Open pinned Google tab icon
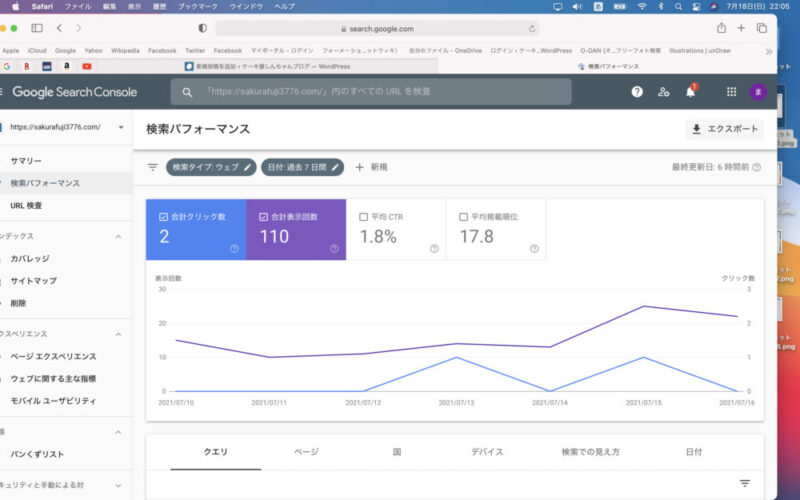Screen dimensions: 800x500 7,66
